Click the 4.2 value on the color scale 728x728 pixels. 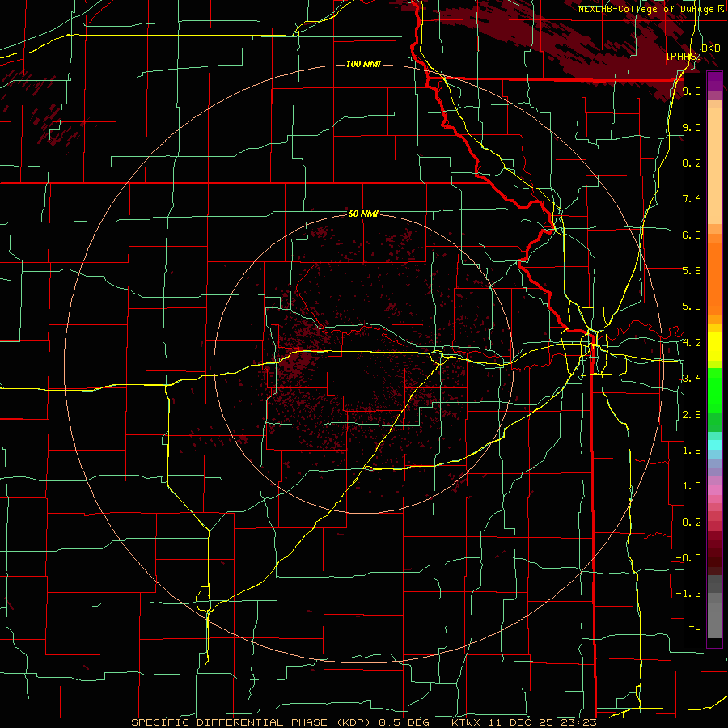[x=692, y=343]
